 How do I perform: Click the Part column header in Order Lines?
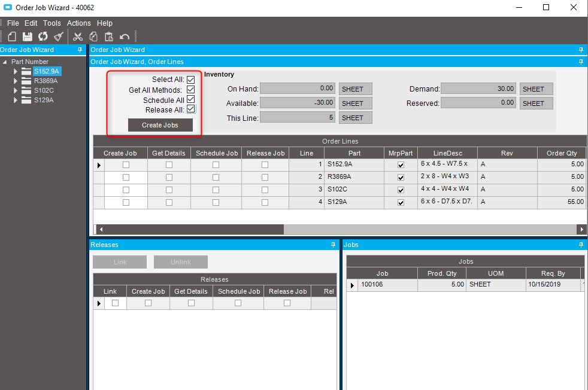354,153
